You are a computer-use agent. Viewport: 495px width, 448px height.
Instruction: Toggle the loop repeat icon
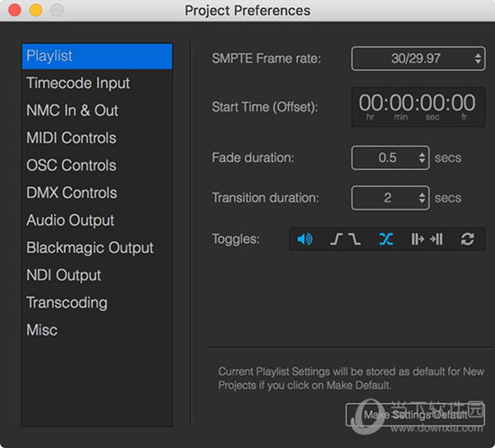point(467,239)
